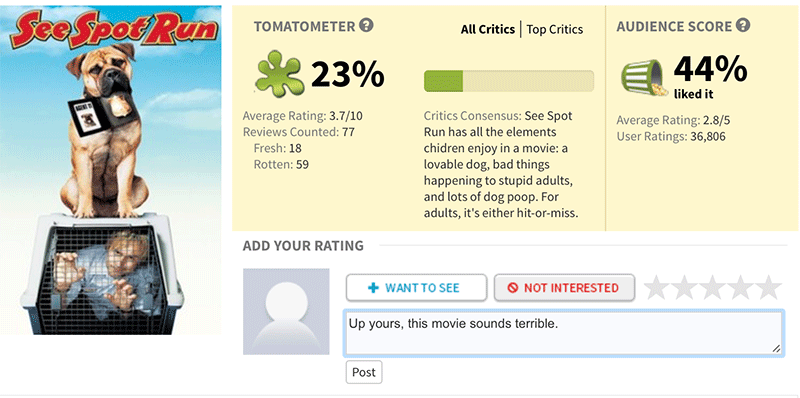This screenshot has width=800, height=398.
Task: Click the 23% Tomatometer score
Action: [347, 74]
